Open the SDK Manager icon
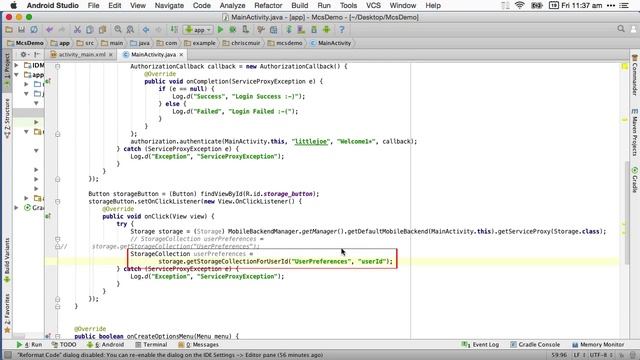This screenshot has width=640, height=360. 314,29
